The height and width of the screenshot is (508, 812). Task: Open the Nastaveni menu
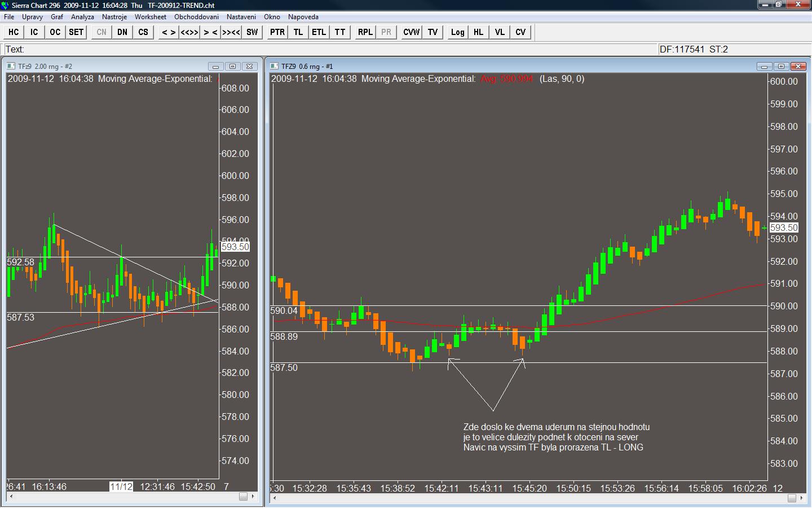pos(241,17)
